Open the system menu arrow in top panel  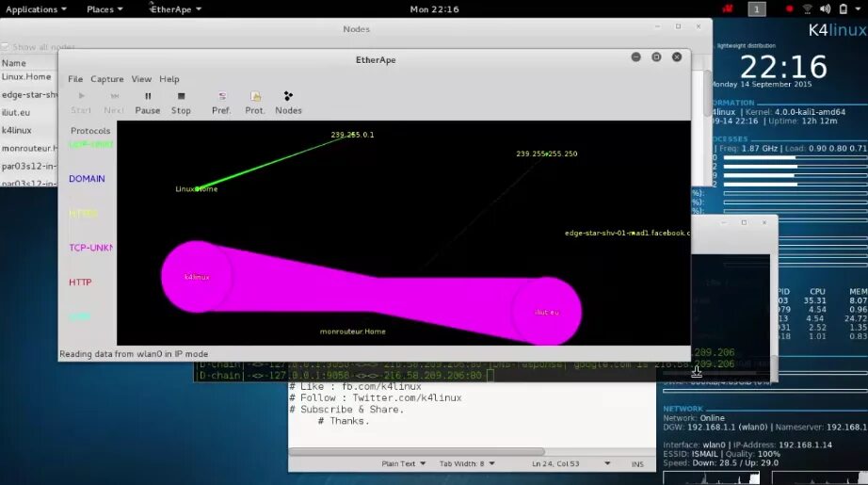(x=860, y=9)
